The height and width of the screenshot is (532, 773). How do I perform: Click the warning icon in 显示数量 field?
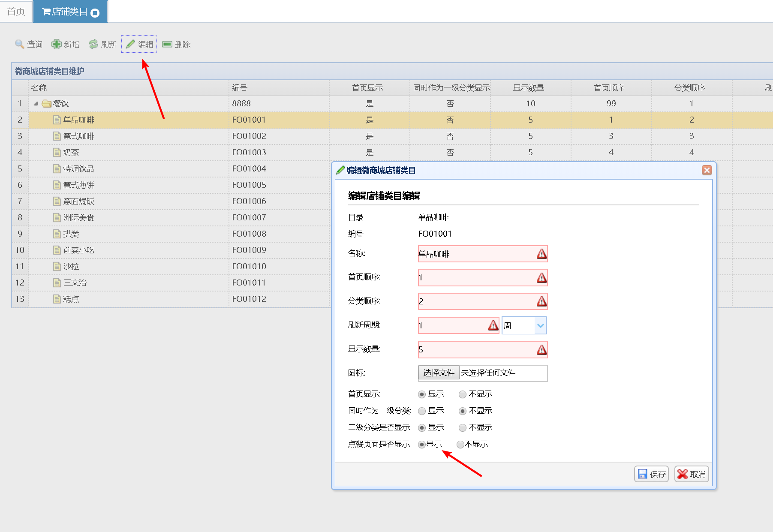point(541,350)
